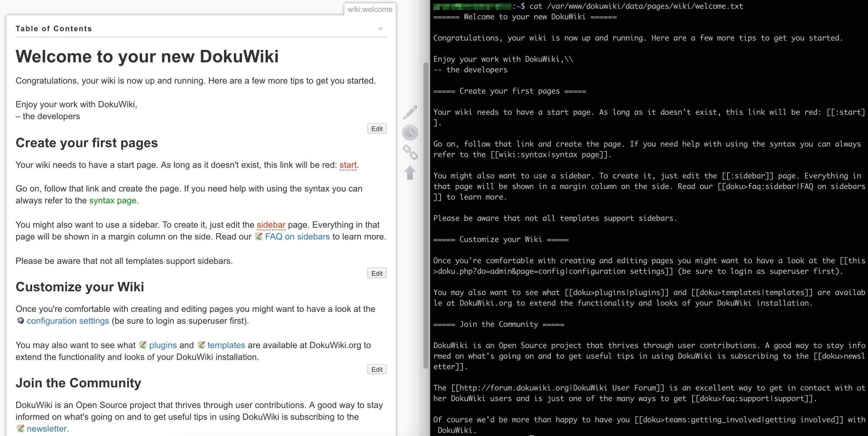Click 'Please be aware' line in terminal
This screenshot has height=436, width=868.
point(555,218)
